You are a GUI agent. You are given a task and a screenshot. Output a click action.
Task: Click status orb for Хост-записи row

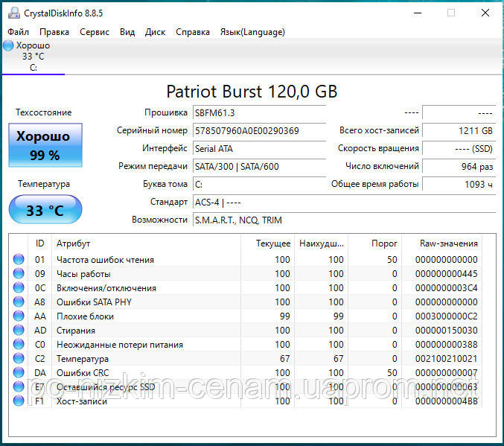19,401
